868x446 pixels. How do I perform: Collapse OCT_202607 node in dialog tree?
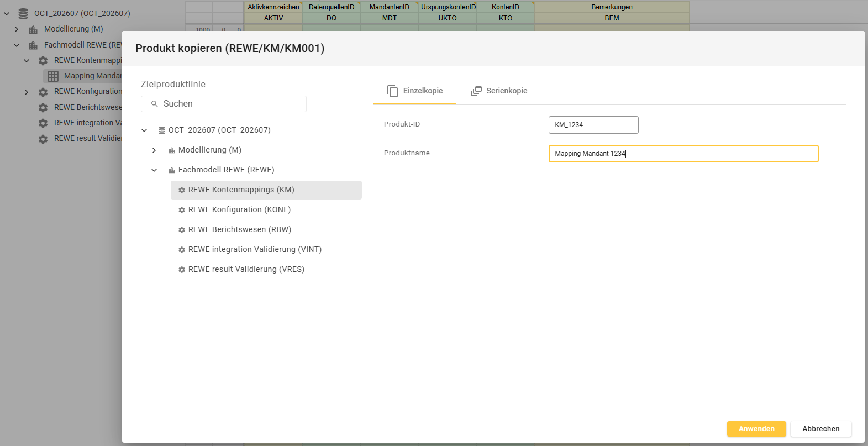[x=144, y=130]
